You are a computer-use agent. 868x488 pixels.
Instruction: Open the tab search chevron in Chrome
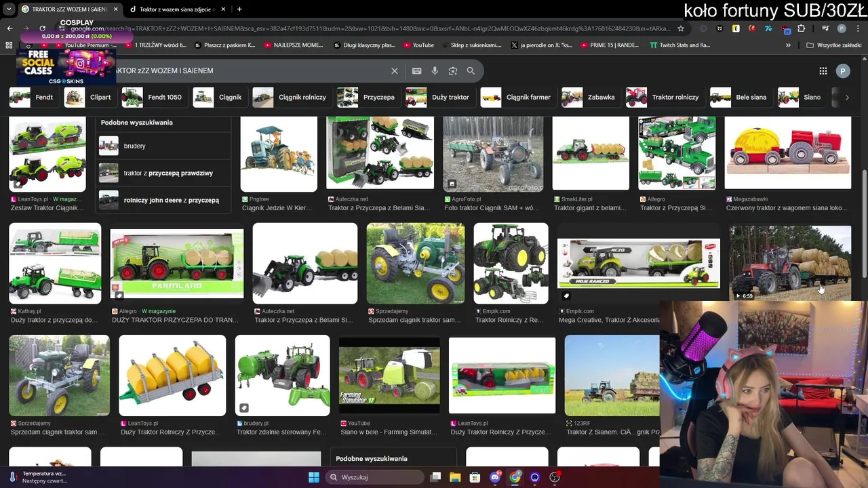tap(9, 9)
